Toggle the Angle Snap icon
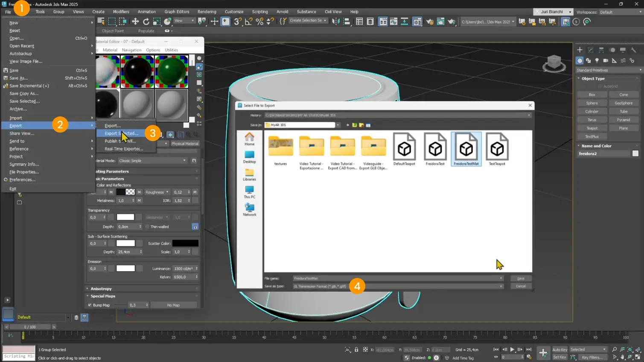The height and width of the screenshot is (362, 644). point(249,21)
